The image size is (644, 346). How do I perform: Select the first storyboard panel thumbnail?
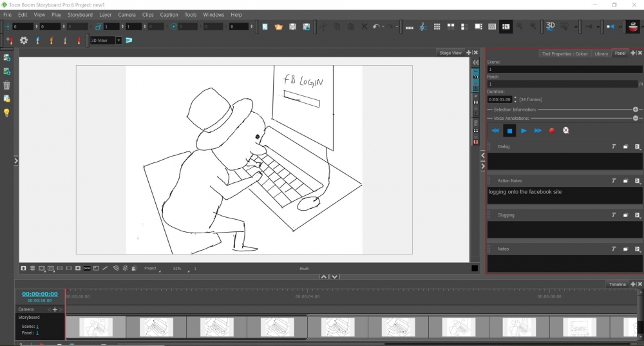click(96, 327)
